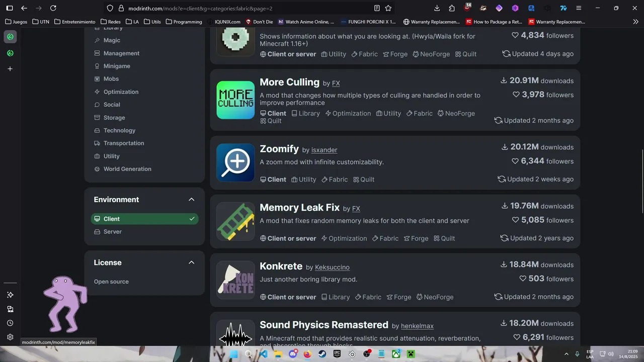Image resolution: width=644 pixels, height=362 pixels.
Task: Open the uBlock extension with 14 badge
Action: click(x=467, y=8)
